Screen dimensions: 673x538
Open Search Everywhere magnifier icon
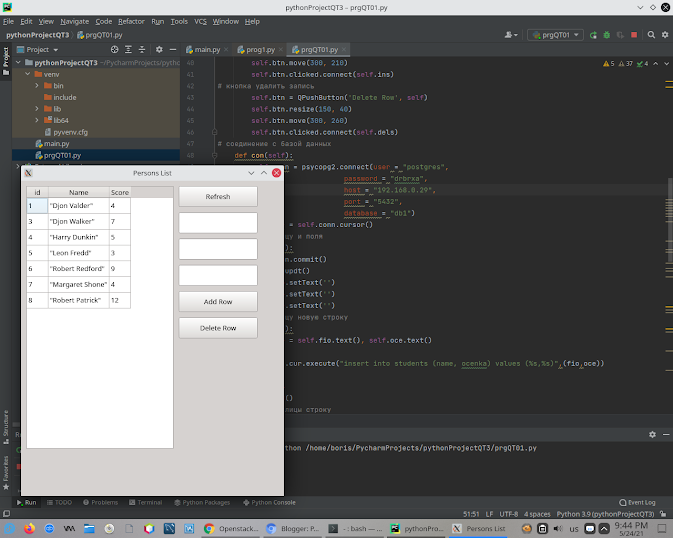(651, 35)
